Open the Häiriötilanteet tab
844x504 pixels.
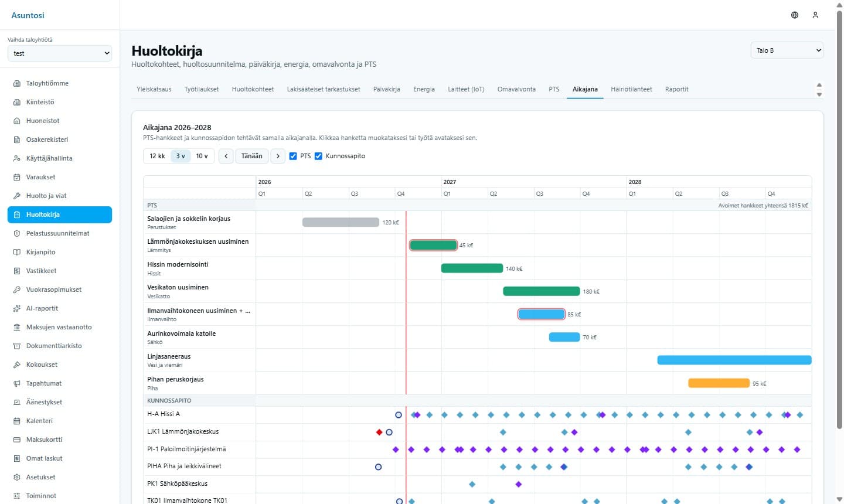click(631, 89)
